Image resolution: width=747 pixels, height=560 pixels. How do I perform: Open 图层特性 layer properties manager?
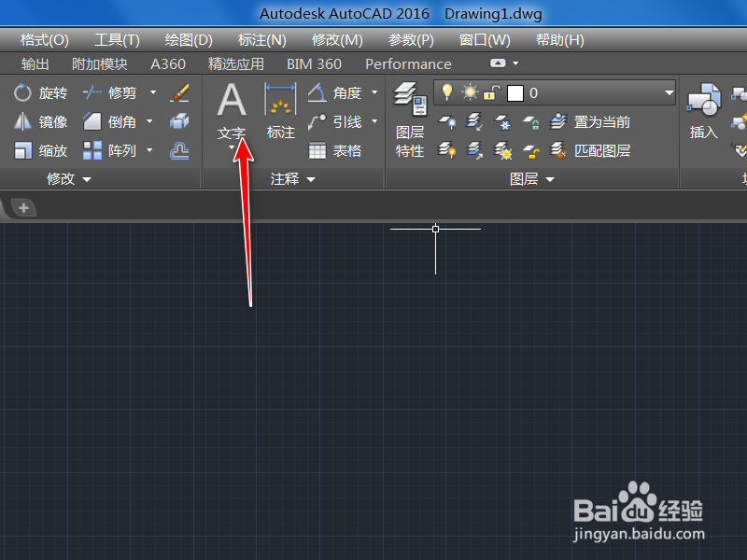point(410,120)
